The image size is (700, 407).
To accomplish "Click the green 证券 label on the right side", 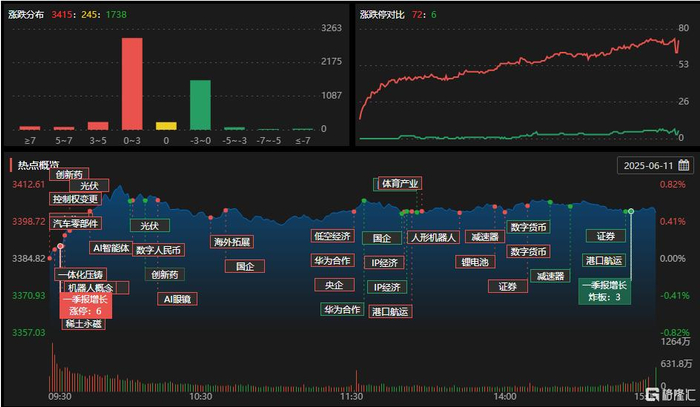I will point(606,236).
